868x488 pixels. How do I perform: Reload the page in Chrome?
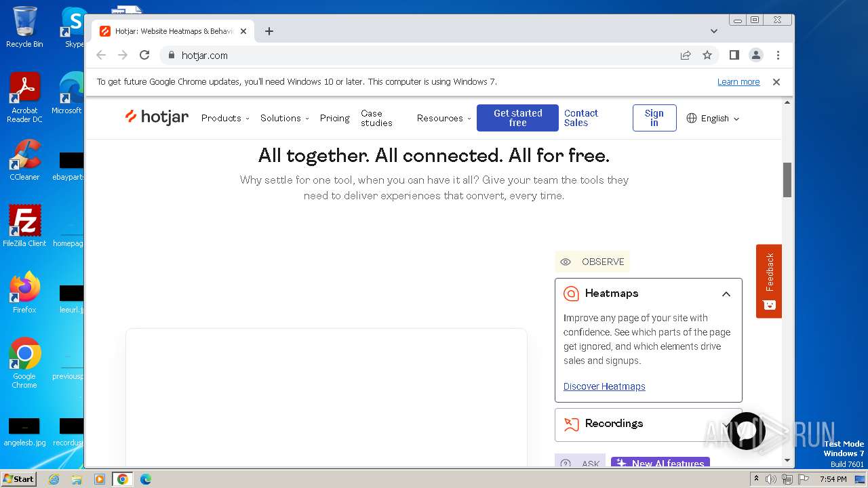[x=144, y=55]
